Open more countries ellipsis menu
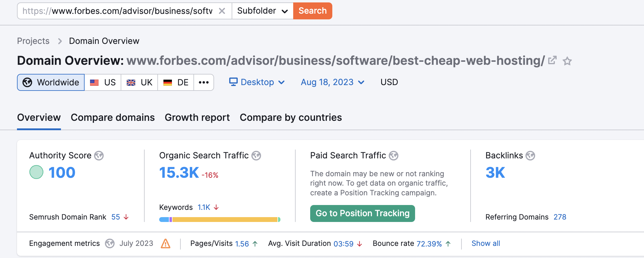 [204, 82]
